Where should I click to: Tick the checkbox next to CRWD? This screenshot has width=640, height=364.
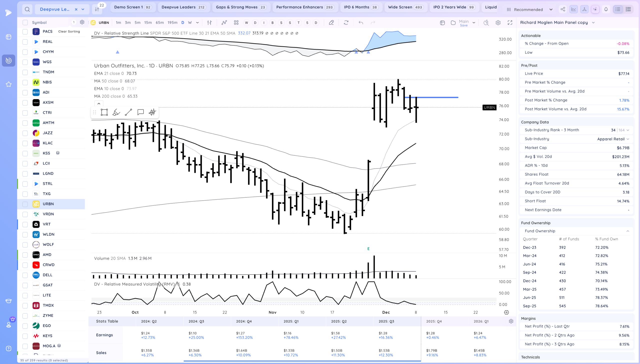(x=25, y=265)
